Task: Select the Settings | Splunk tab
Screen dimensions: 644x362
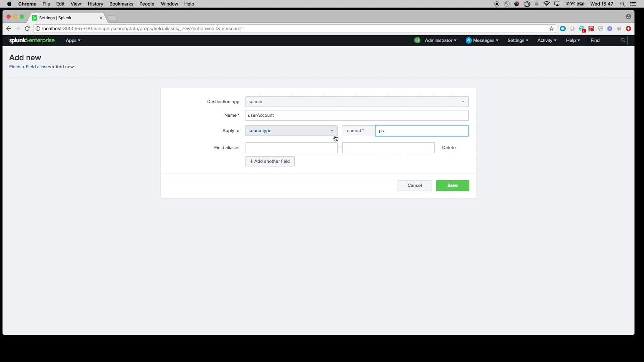Action: 66,18
